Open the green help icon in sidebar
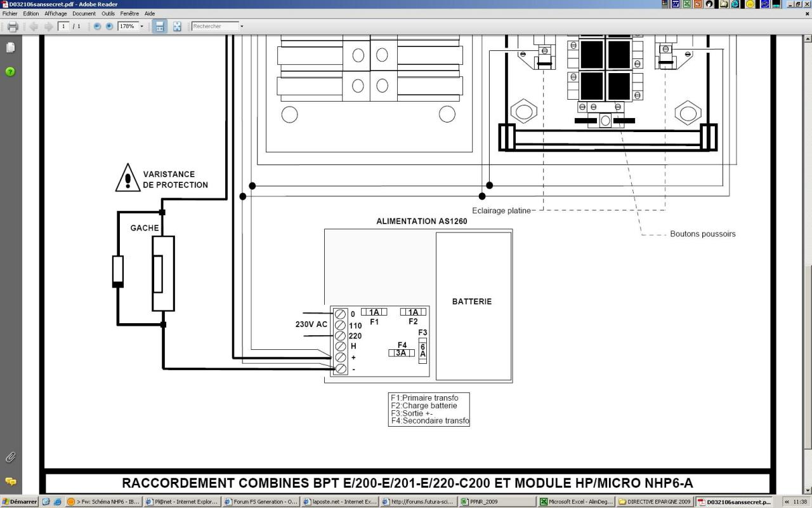The height and width of the screenshot is (508, 812). pos(10,72)
